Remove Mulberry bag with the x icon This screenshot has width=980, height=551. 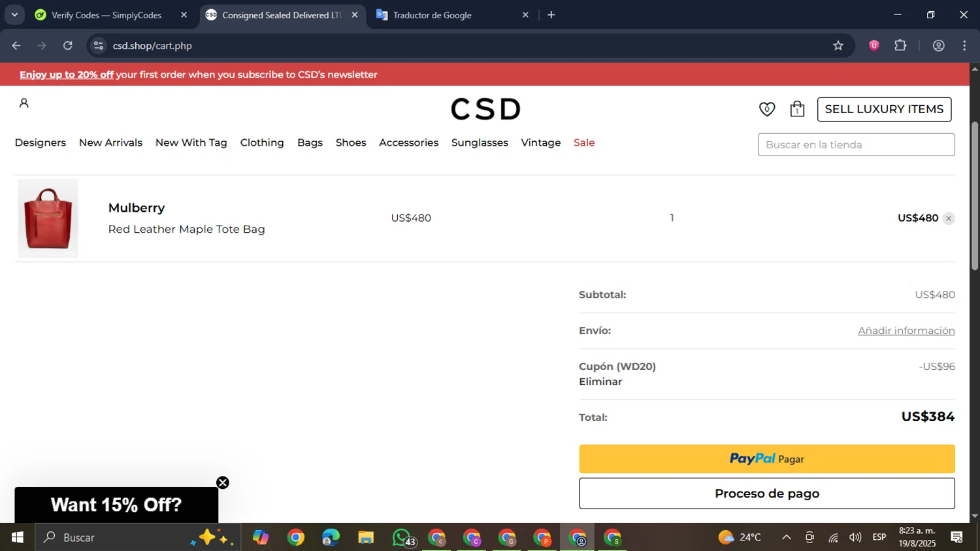point(949,218)
